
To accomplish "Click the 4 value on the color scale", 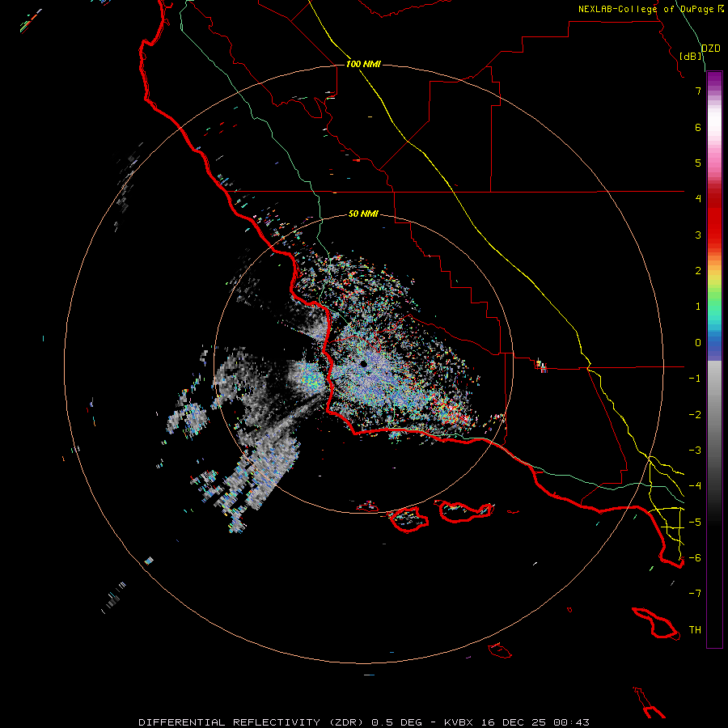I will click(698, 199).
